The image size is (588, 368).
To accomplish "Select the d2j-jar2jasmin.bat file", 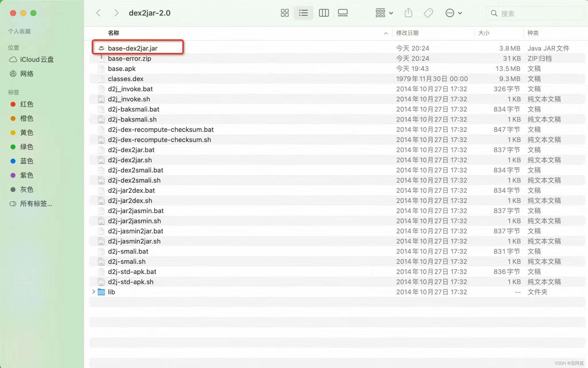I will pos(136,211).
